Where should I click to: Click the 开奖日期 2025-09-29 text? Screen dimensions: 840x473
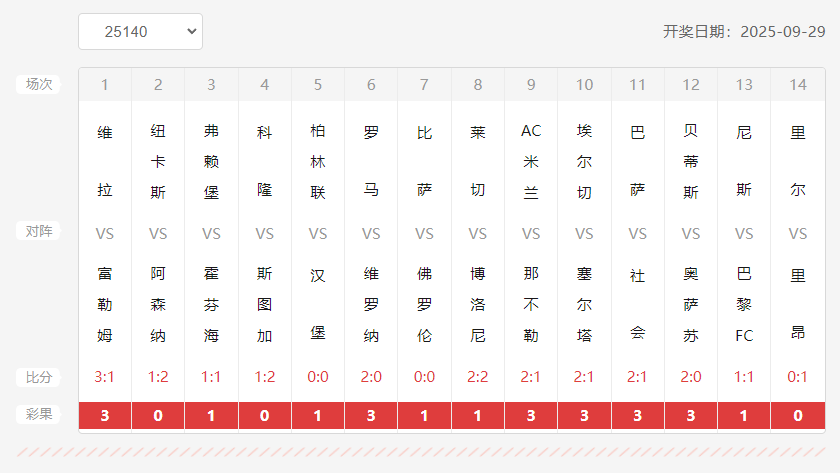coord(743,31)
